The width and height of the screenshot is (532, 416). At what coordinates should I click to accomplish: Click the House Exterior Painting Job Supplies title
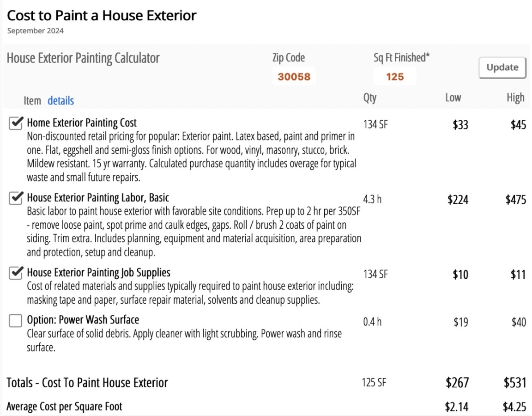(98, 273)
